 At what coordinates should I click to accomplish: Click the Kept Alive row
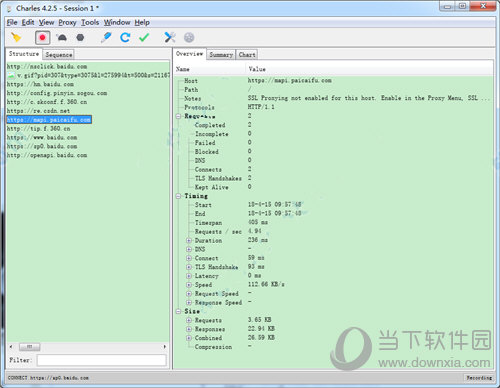click(x=212, y=187)
